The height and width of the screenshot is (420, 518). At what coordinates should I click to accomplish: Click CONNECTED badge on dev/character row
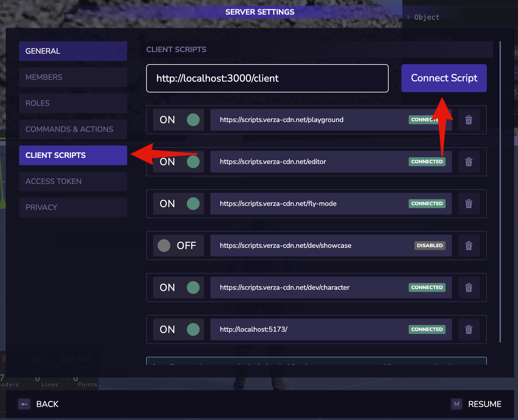[427, 288]
